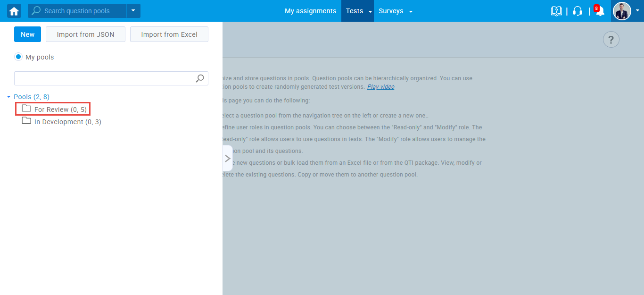
Task: Expand the Surveys menu dropdown
Action: tap(411, 11)
